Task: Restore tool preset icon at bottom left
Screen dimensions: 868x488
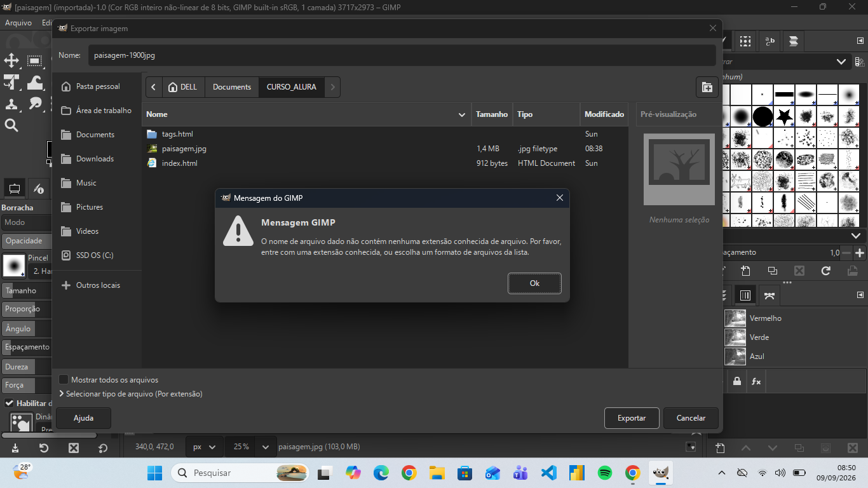Action: [44, 448]
